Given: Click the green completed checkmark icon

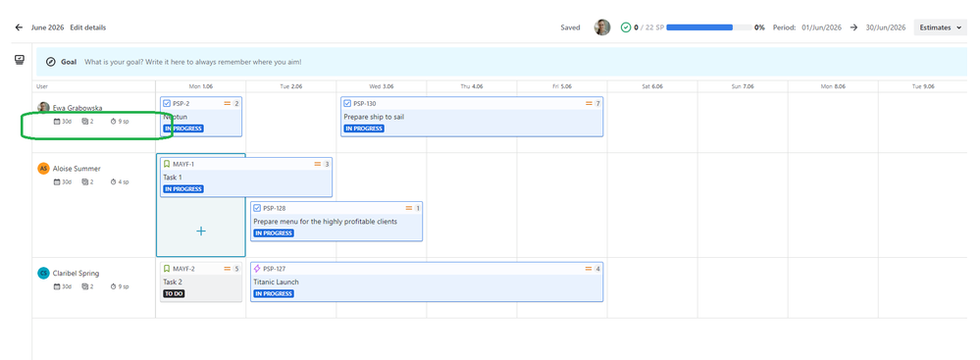Looking at the screenshot, I should pyautogui.click(x=625, y=27).
